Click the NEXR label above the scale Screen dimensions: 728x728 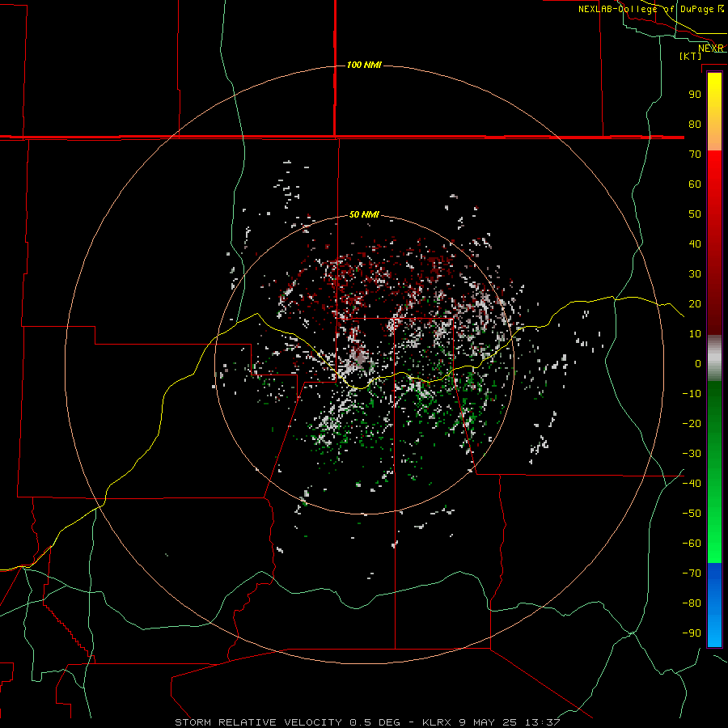(711, 49)
